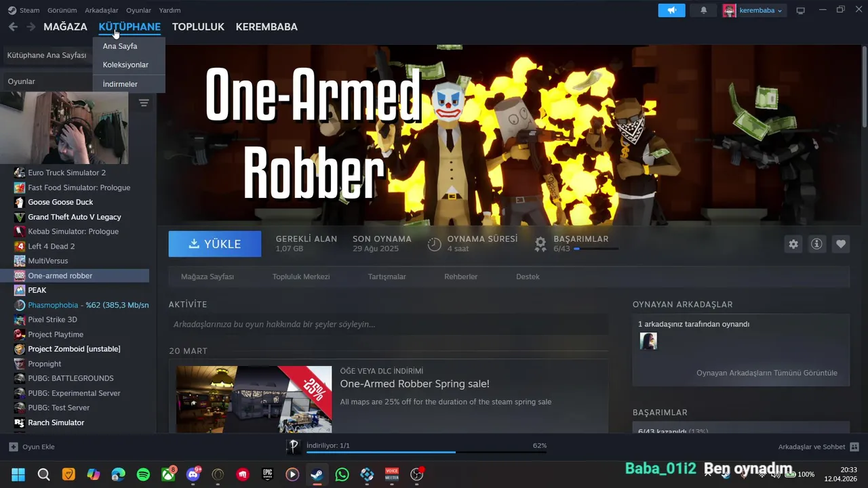This screenshot has height=488, width=868.
Task: Go back with the left arrow
Action: pos(13,26)
